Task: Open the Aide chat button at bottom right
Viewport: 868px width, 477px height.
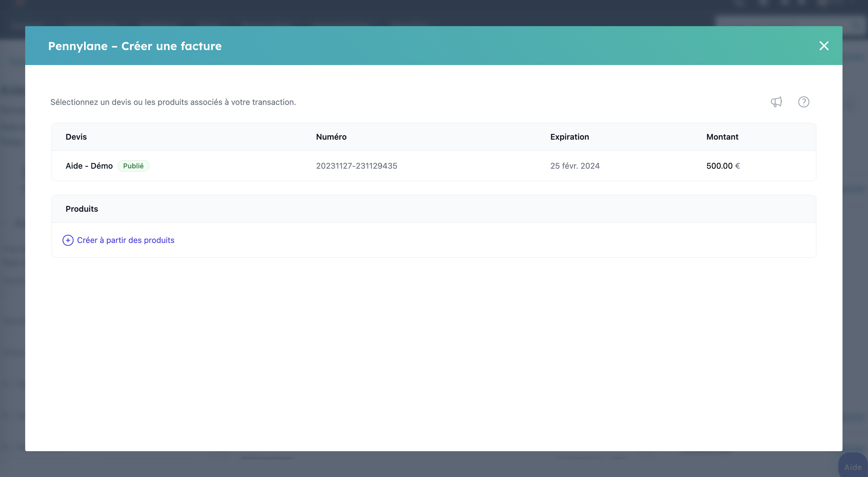Action: tap(852, 466)
